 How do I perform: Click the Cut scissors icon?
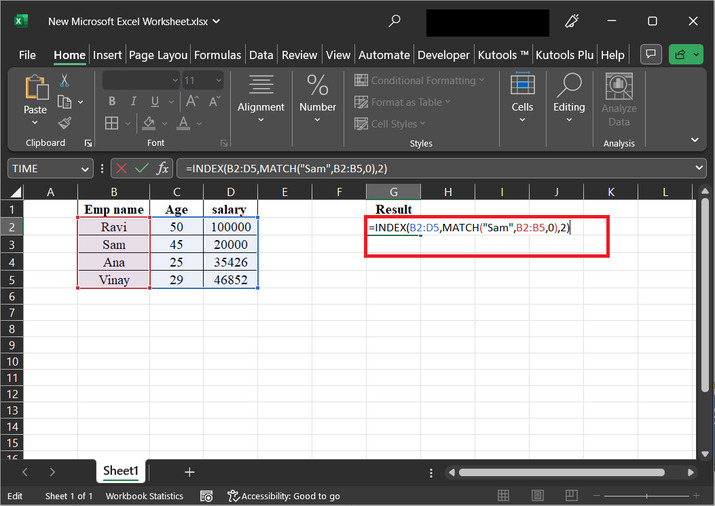(x=64, y=81)
